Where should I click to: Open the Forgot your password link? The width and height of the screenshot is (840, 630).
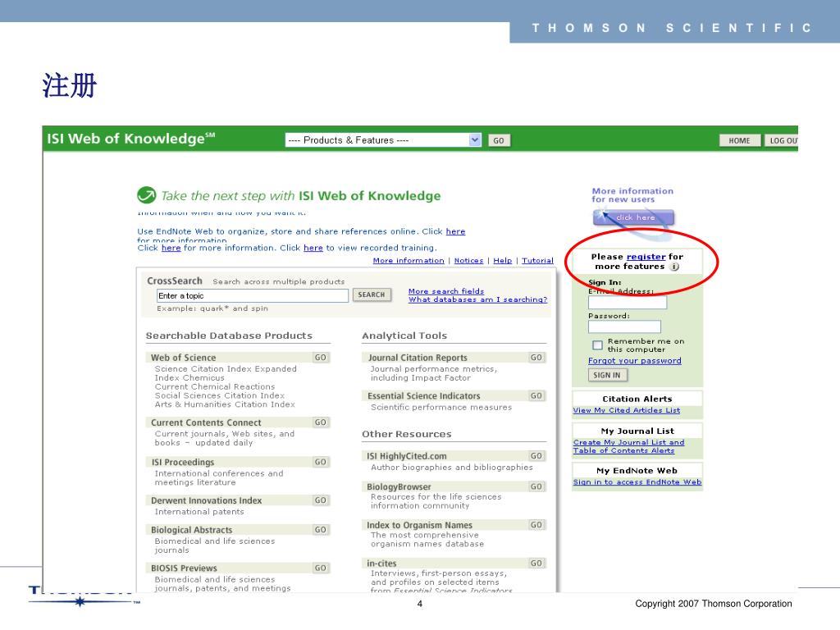point(634,361)
